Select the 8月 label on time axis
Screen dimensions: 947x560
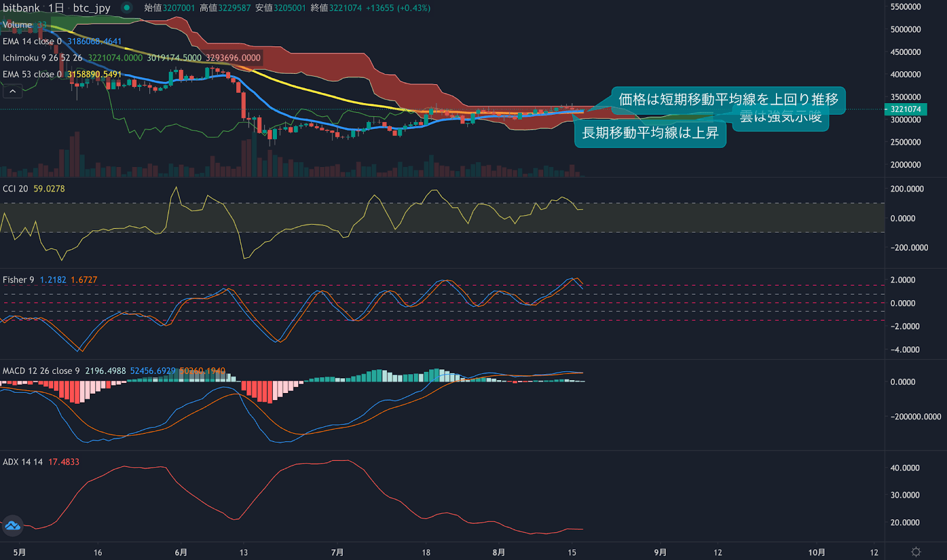click(x=499, y=551)
